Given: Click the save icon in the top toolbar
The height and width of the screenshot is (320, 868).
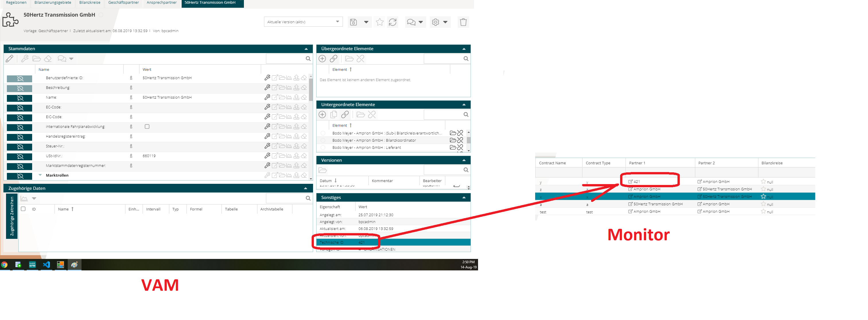Looking at the screenshot, I should (353, 22).
